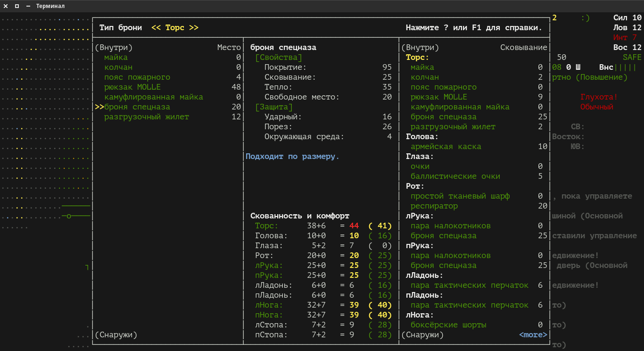The width and height of the screenshot is (644, 351).
Task: Click the Скованность и комфорт heading
Action: pyautogui.click(x=300, y=216)
